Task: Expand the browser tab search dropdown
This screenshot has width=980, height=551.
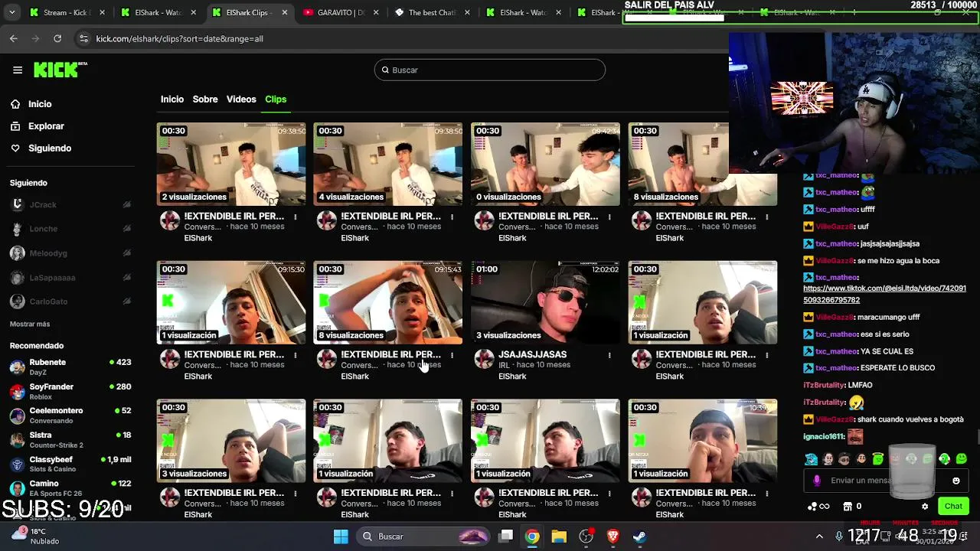Action: 11,12
